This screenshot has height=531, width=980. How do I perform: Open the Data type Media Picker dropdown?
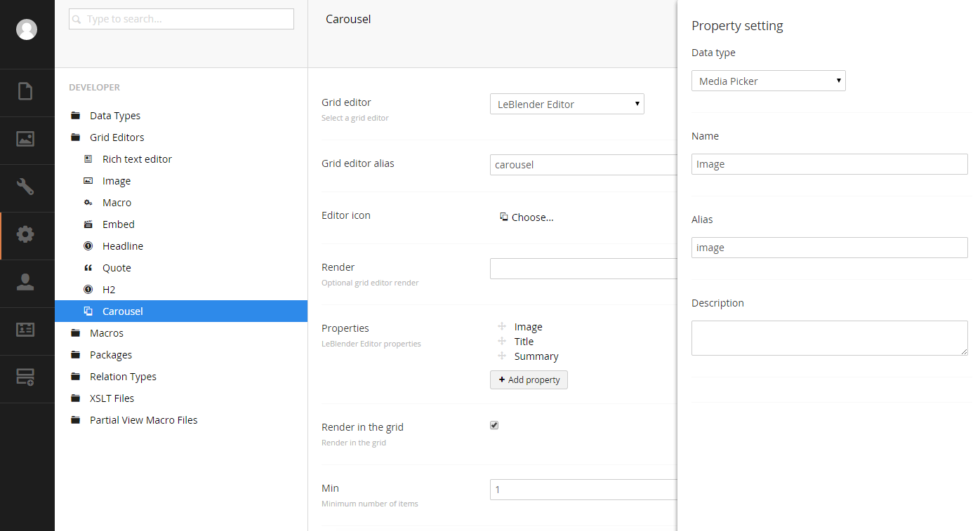pos(768,81)
